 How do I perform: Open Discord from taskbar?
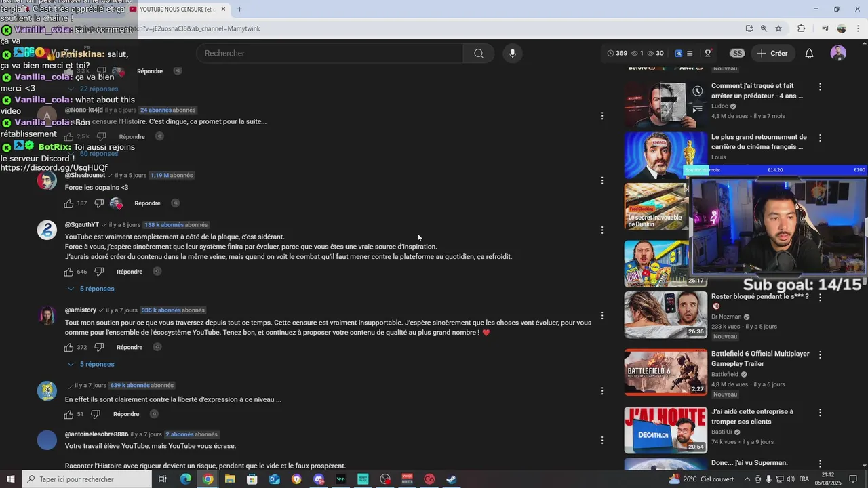tap(319, 479)
